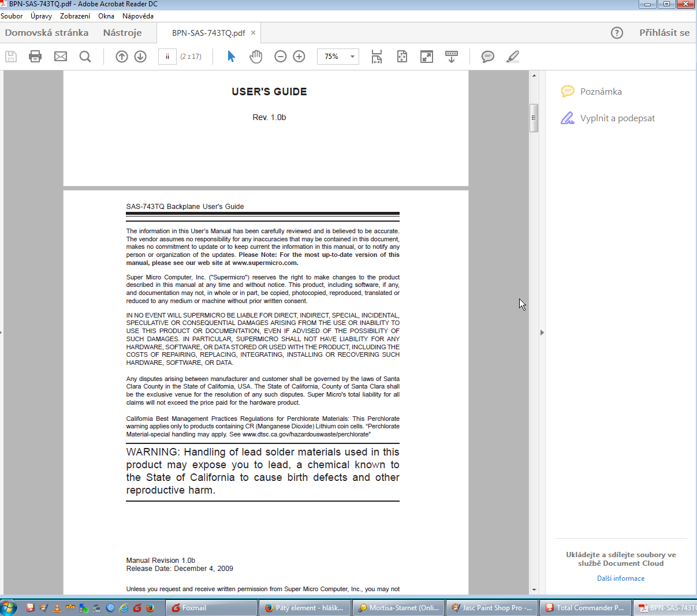Expand the left navigation pane arrow
The image size is (697, 616).
pos(1,333)
